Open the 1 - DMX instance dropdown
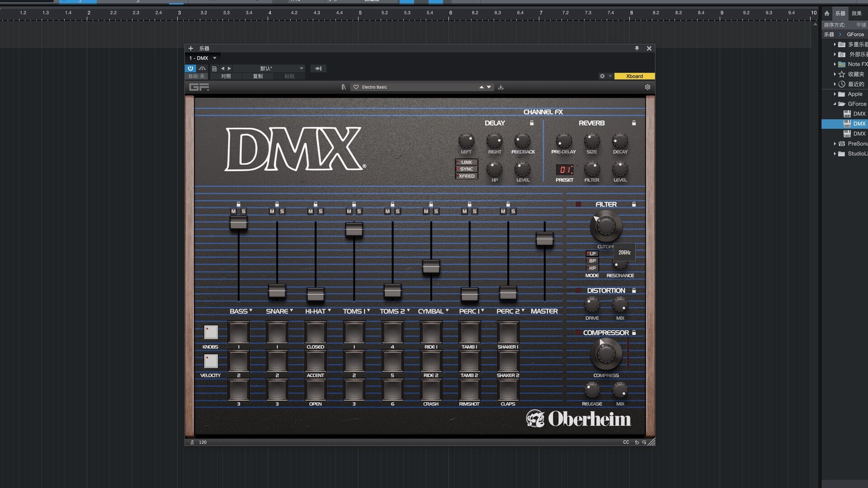This screenshot has width=868, height=488. tap(215, 58)
